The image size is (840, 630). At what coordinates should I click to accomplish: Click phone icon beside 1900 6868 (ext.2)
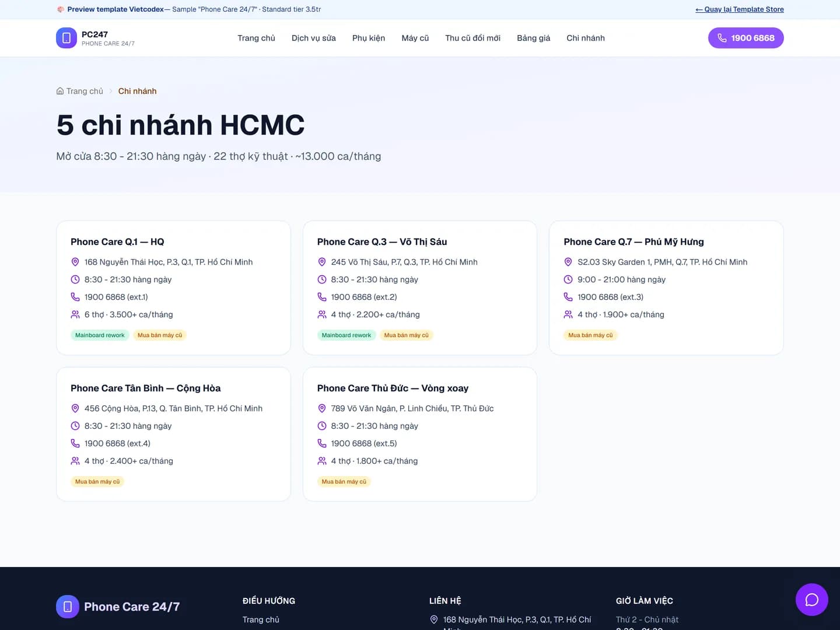point(322,297)
